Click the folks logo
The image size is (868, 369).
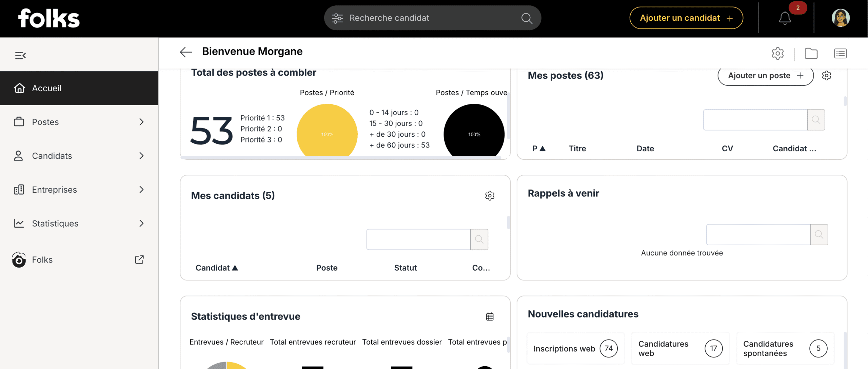(49, 18)
